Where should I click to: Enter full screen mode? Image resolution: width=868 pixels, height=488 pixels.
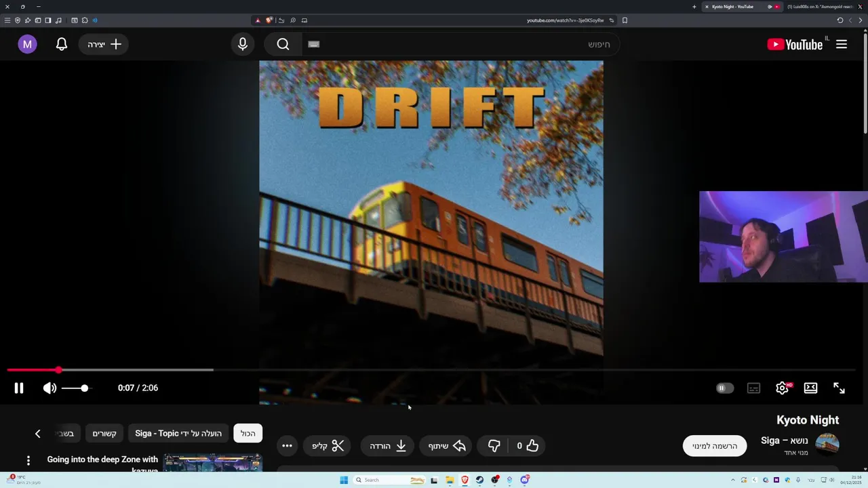(839, 388)
